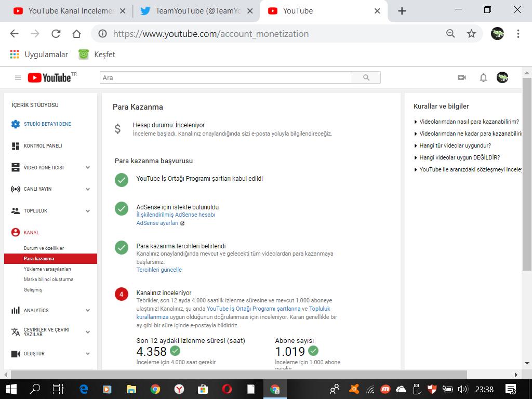Click in the Ara search field
The width and height of the screenshot is (532, 399).
tap(226, 77)
